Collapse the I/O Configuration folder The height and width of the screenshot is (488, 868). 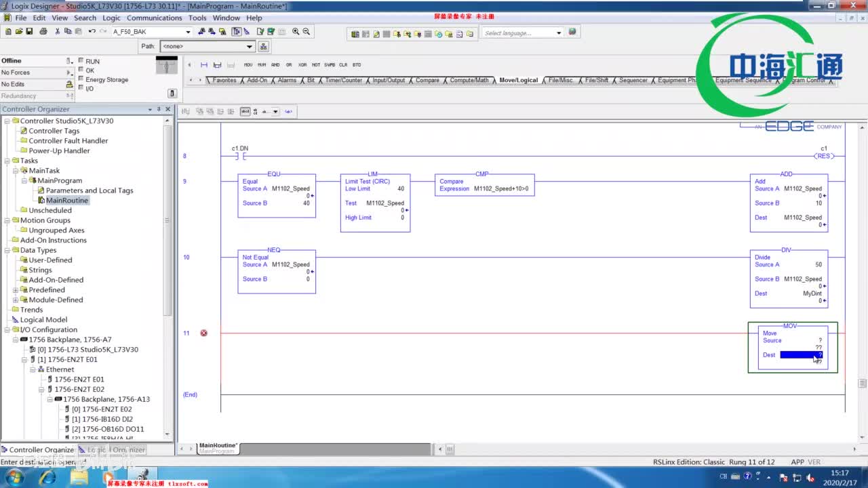click(x=7, y=329)
